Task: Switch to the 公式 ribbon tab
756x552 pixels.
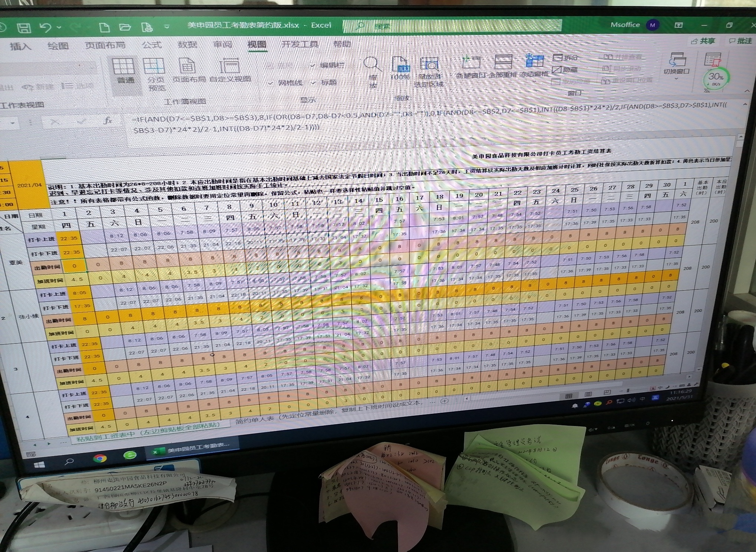Action: coord(152,45)
